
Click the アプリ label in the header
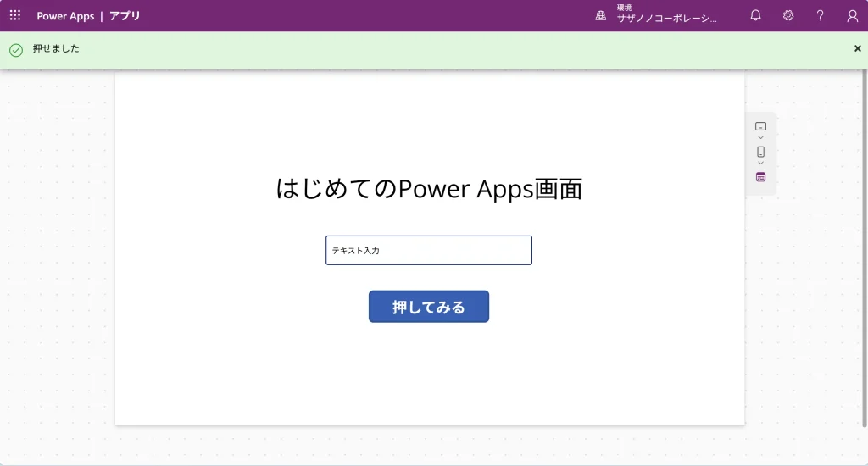click(125, 16)
